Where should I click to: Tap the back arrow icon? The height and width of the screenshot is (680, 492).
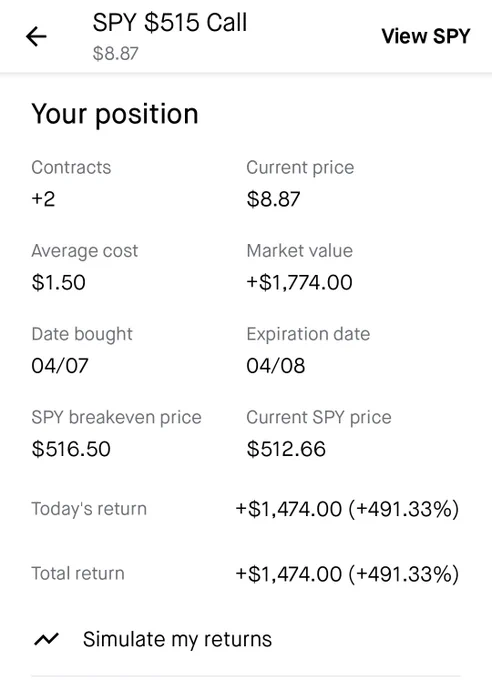pyautogui.click(x=36, y=36)
